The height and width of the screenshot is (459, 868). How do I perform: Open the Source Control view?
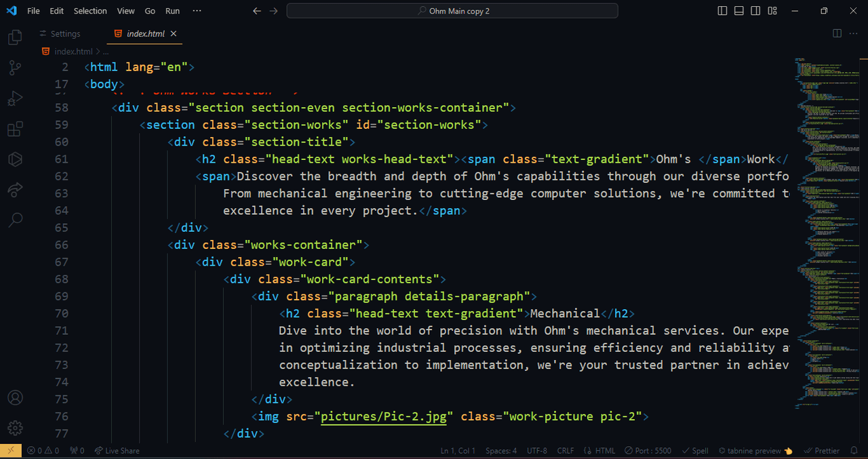point(15,68)
